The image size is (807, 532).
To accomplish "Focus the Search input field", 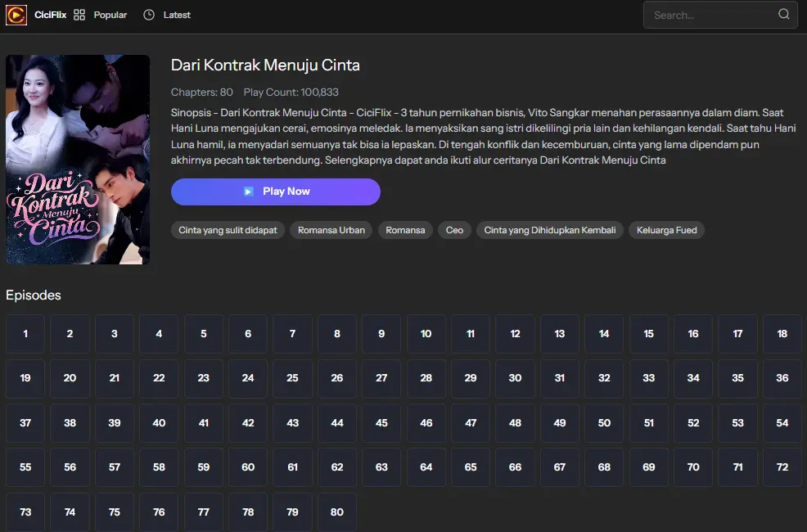I will coord(710,15).
